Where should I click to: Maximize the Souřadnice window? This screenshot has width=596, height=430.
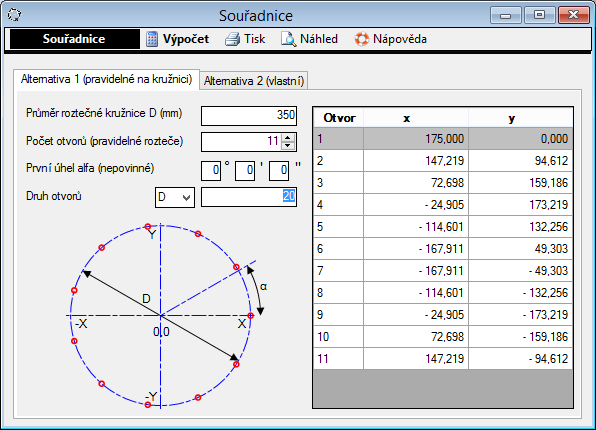click(539, 15)
